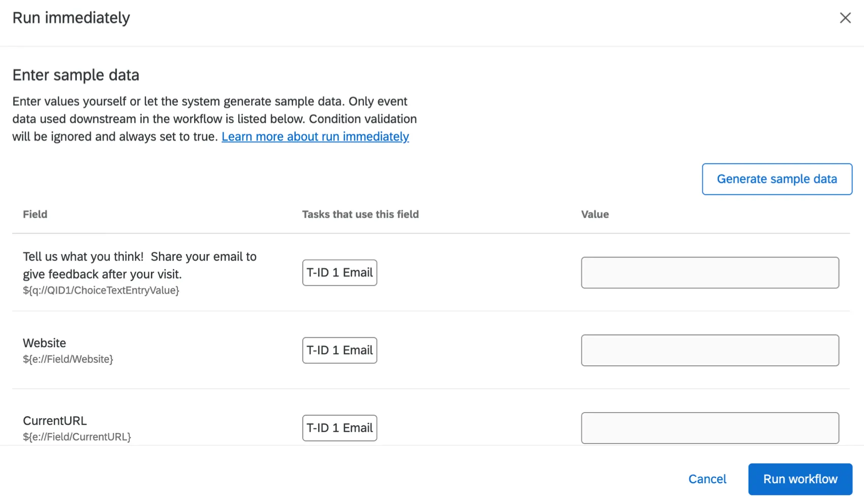Viewport: 864px width, 504px height.
Task: Click the Tasks that use this field header
Action: coord(360,214)
